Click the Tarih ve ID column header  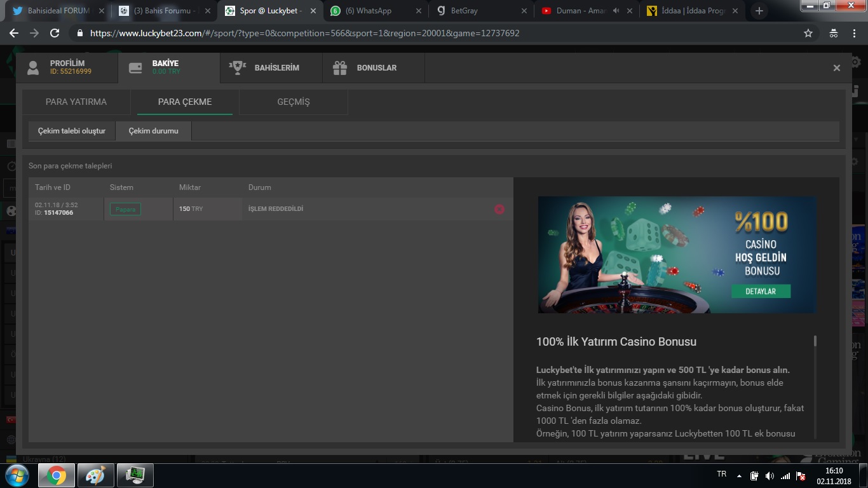tap(53, 187)
